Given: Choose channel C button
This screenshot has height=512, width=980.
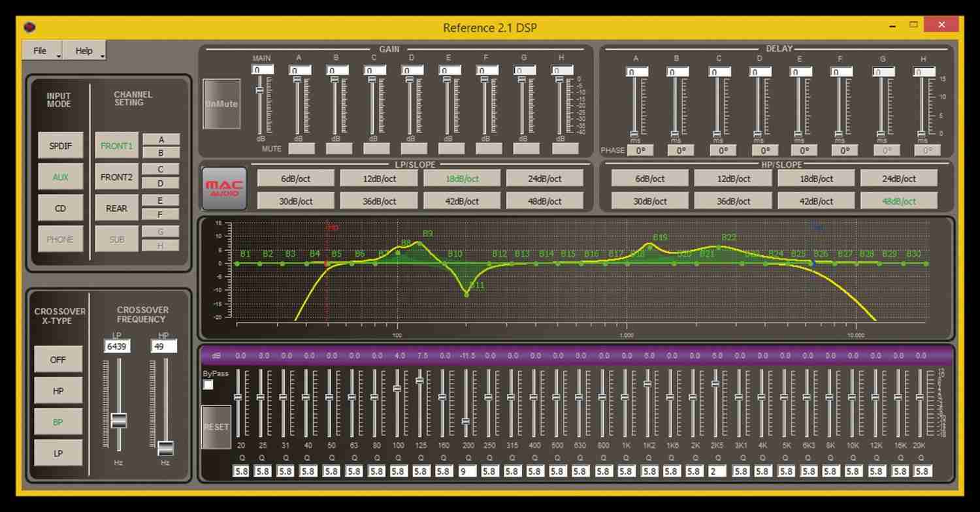Looking at the screenshot, I should [161, 170].
